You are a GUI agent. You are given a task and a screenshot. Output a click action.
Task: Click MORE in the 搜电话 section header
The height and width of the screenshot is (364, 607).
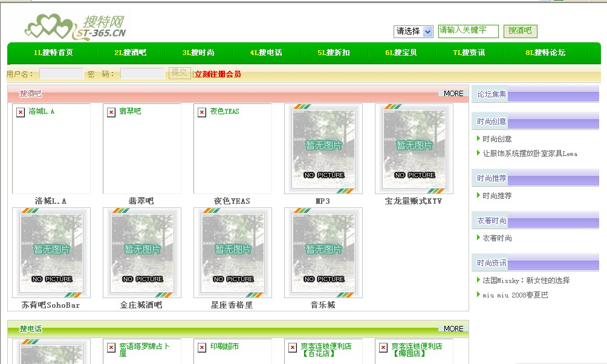[453, 328]
